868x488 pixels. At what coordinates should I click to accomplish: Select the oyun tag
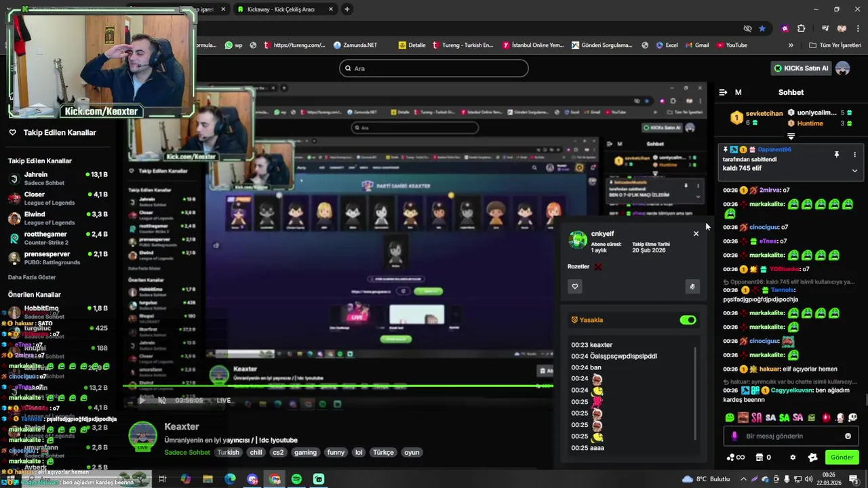[x=412, y=453]
